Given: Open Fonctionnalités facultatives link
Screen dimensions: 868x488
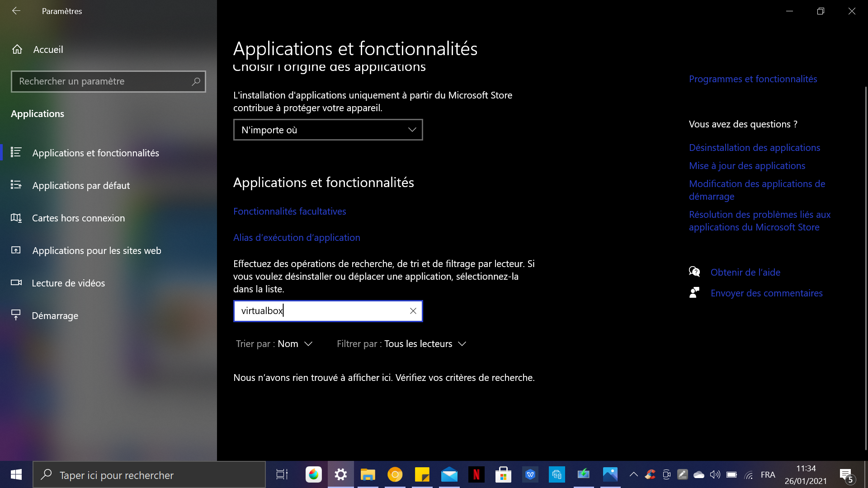Looking at the screenshot, I should click(x=289, y=211).
